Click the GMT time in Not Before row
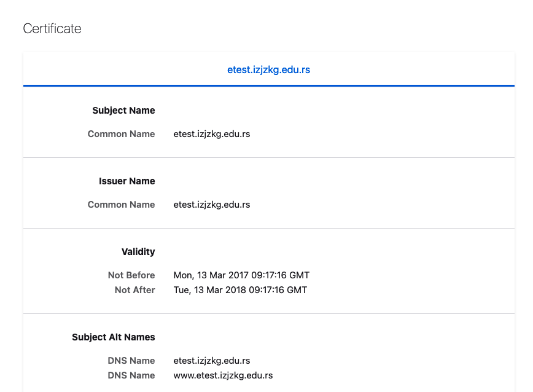The width and height of the screenshot is (533, 392). (281, 275)
